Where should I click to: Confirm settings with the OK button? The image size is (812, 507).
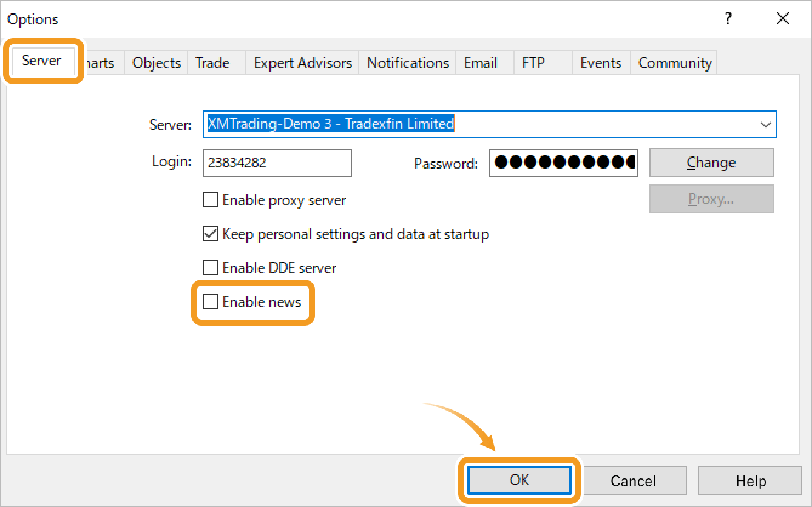pyautogui.click(x=519, y=480)
